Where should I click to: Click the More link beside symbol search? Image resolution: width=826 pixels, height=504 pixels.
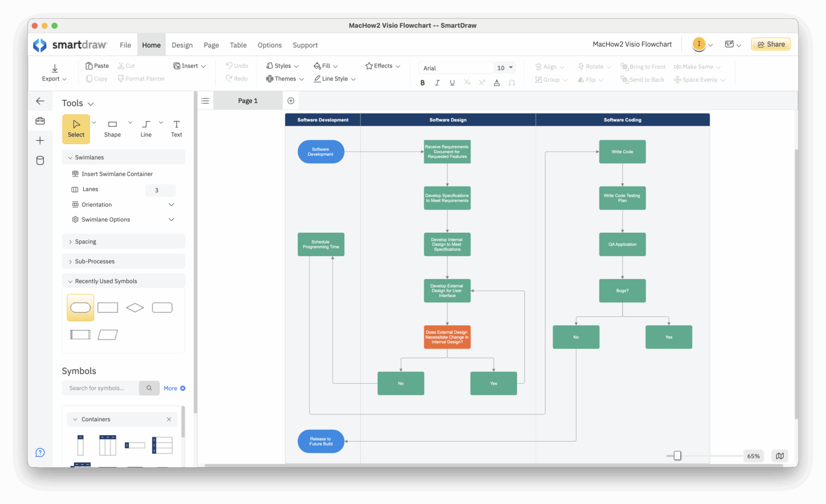click(171, 388)
